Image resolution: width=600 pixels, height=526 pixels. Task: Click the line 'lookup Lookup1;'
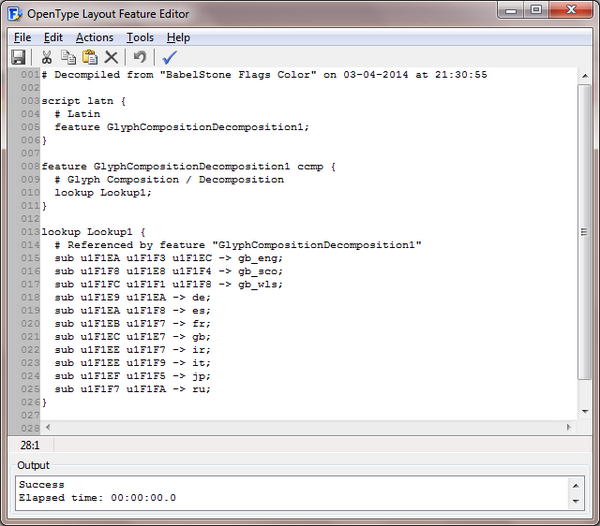103,193
